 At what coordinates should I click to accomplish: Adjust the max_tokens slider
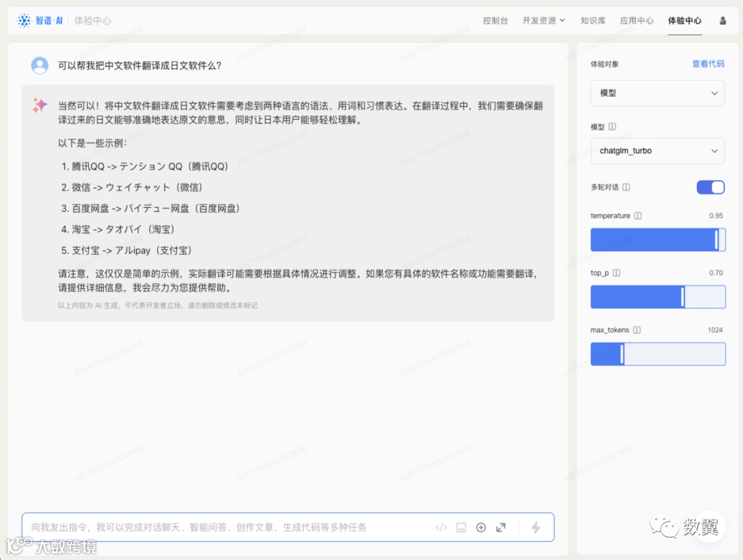pyautogui.click(x=658, y=354)
